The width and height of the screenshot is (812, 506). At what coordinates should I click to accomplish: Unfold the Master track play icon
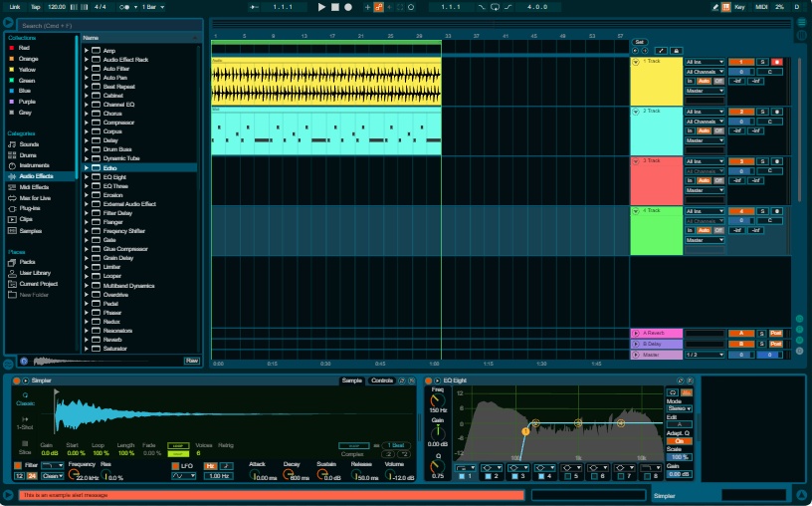pyautogui.click(x=636, y=355)
